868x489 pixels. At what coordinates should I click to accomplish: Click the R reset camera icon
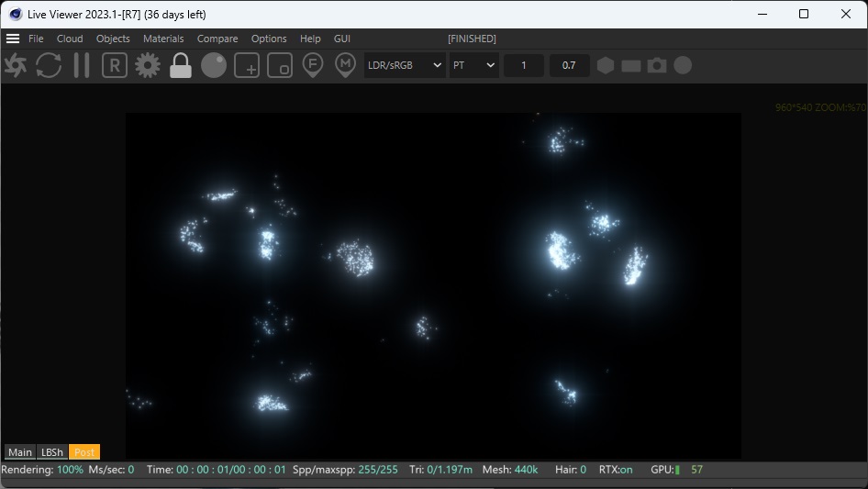click(115, 65)
